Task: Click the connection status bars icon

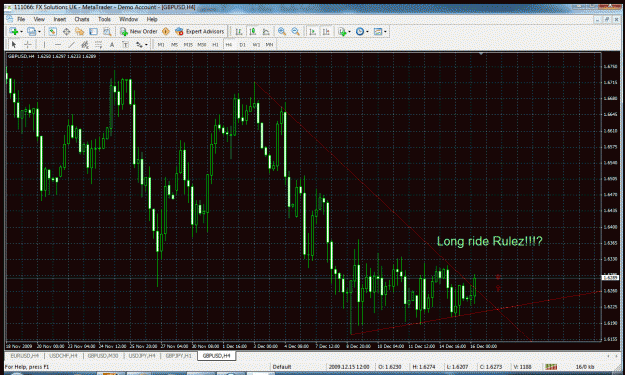Action: (551, 367)
